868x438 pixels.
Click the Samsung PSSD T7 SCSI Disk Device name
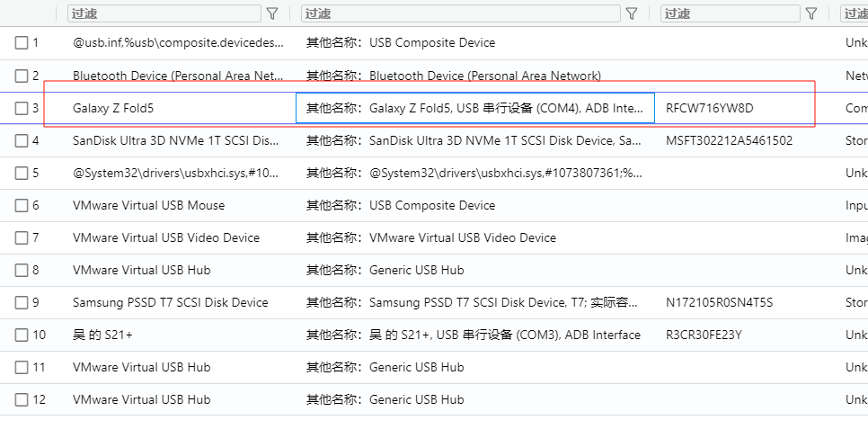point(171,302)
